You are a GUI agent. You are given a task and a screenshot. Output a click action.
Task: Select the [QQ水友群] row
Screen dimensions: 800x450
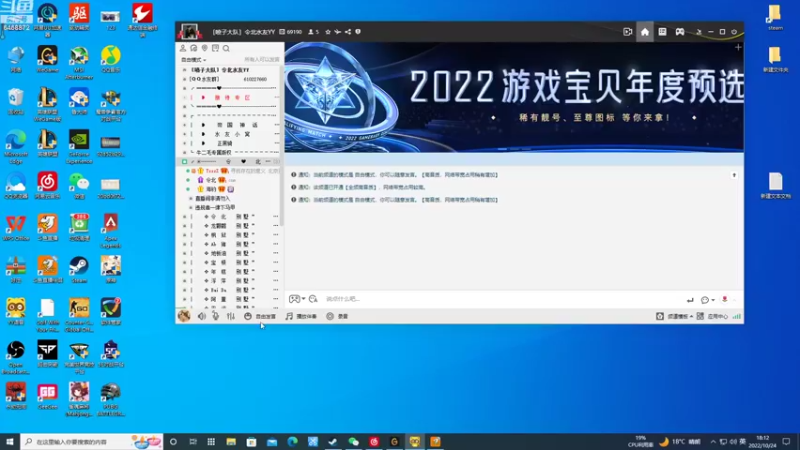[230, 79]
